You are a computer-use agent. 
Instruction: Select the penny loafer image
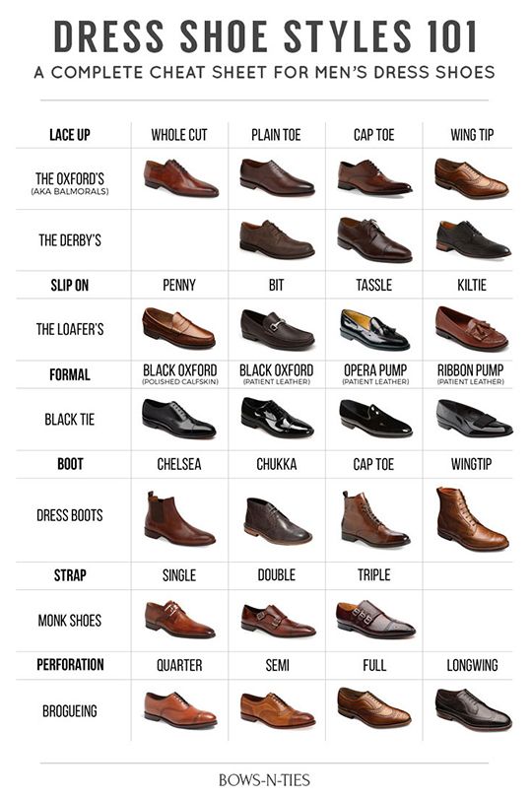point(178,328)
